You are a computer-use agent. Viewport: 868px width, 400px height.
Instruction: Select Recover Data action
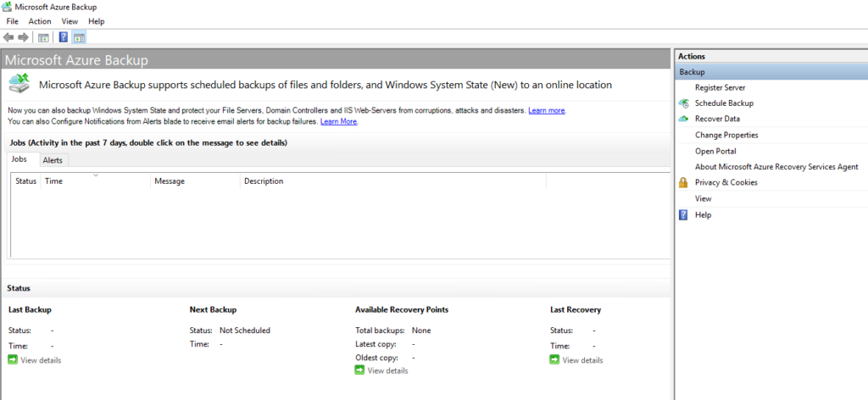[717, 119]
